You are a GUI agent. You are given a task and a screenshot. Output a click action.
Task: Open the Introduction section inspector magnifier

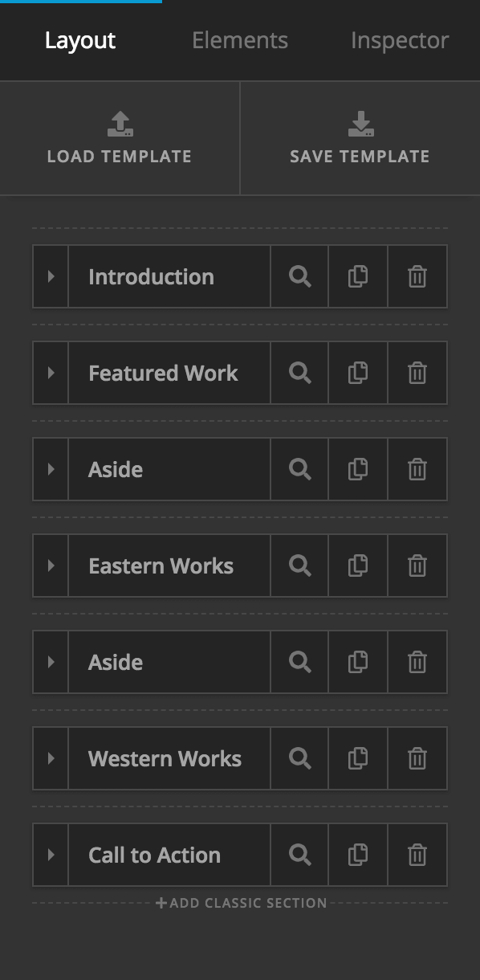[299, 276]
